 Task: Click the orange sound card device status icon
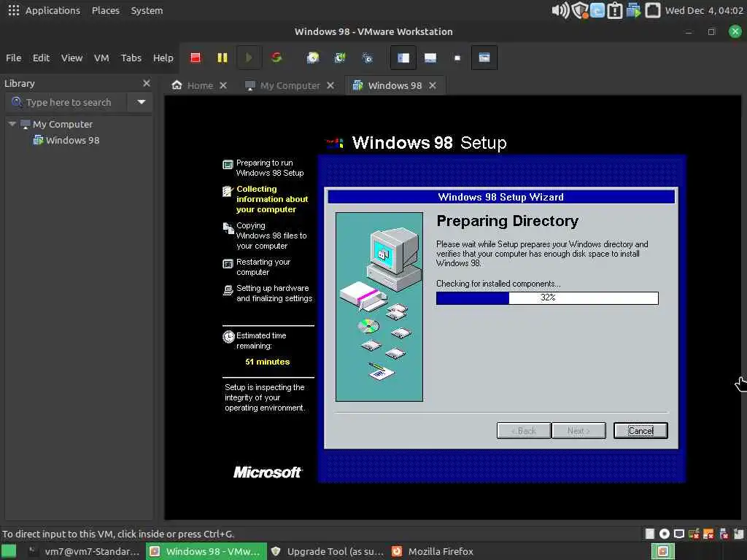(x=708, y=534)
